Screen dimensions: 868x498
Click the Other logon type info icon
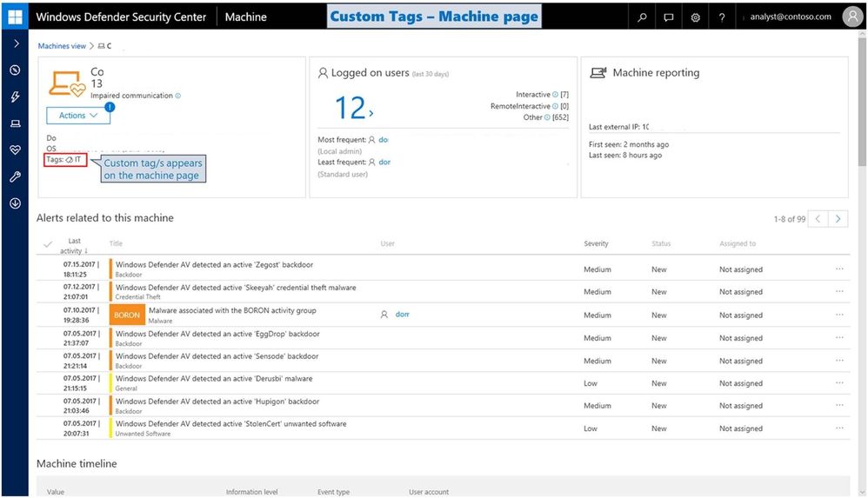tap(547, 117)
